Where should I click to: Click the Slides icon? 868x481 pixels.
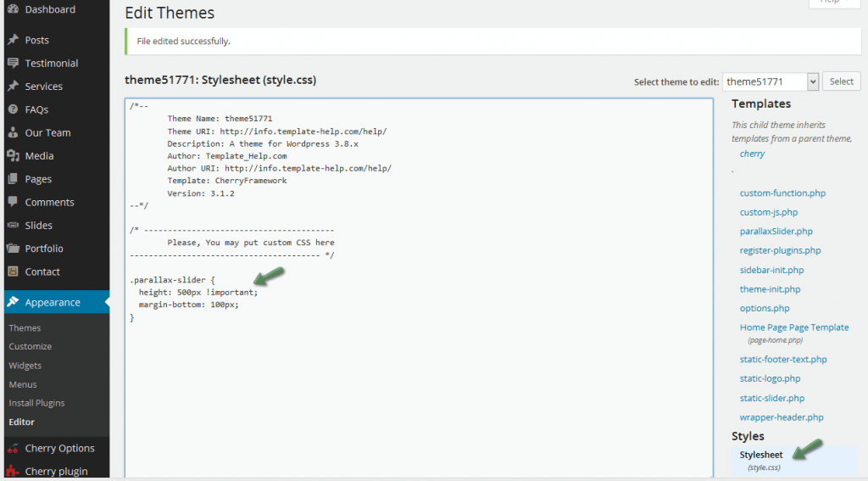14,225
